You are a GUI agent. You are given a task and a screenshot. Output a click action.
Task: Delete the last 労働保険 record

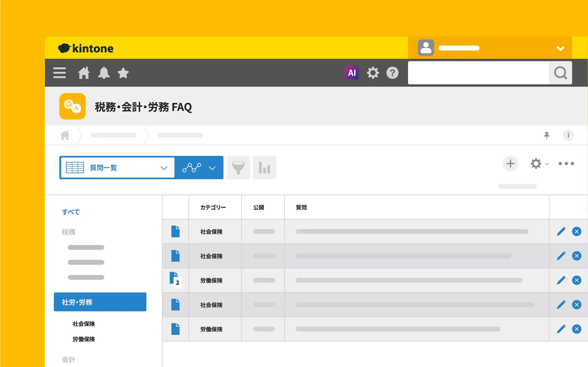(x=576, y=329)
